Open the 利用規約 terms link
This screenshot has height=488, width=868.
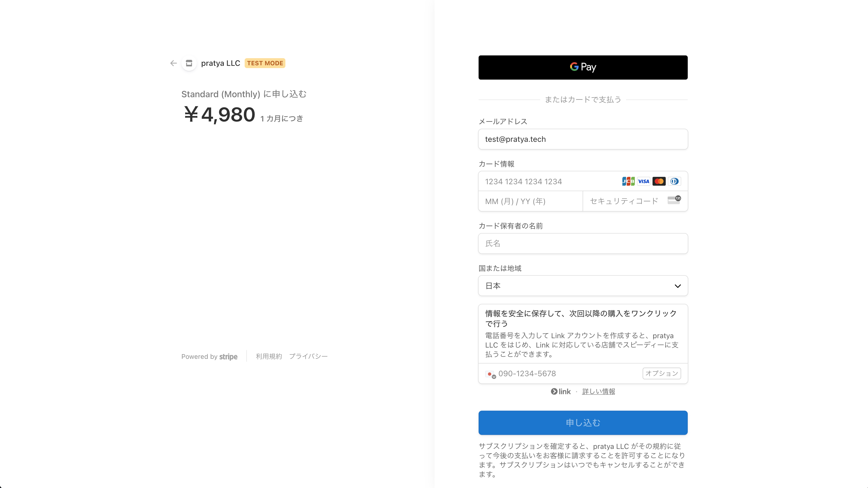pyautogui.click(x=269, y=356)
